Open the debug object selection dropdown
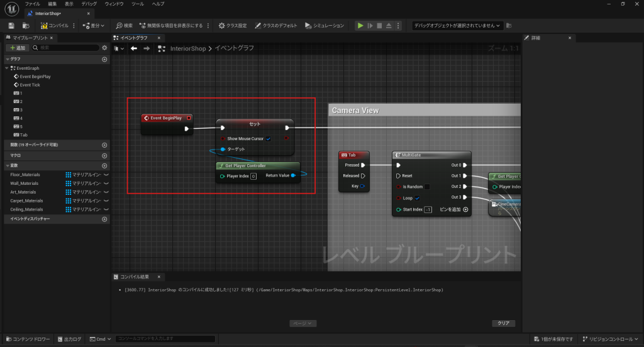The image size is (644, 347). click(x=457, y=26)
